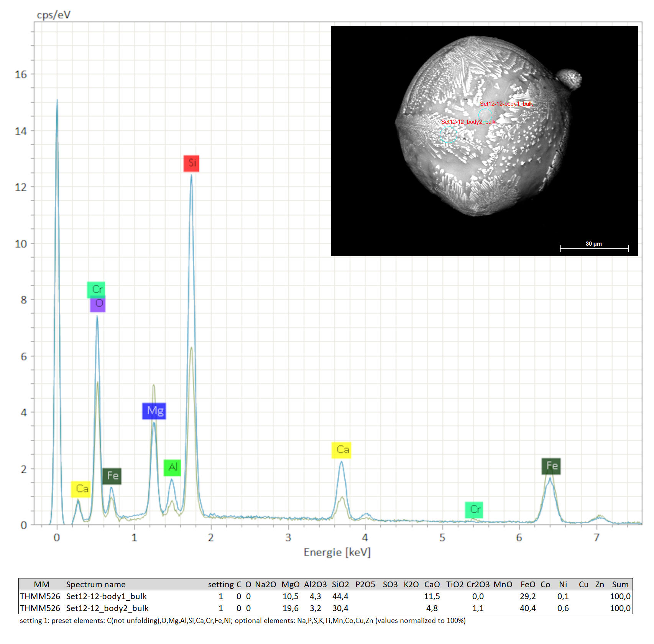Screen dimensions: 654x644
Task: Click the Ca label below 0.5 keV
Action: pyautogui.click(x=81, y=489)
